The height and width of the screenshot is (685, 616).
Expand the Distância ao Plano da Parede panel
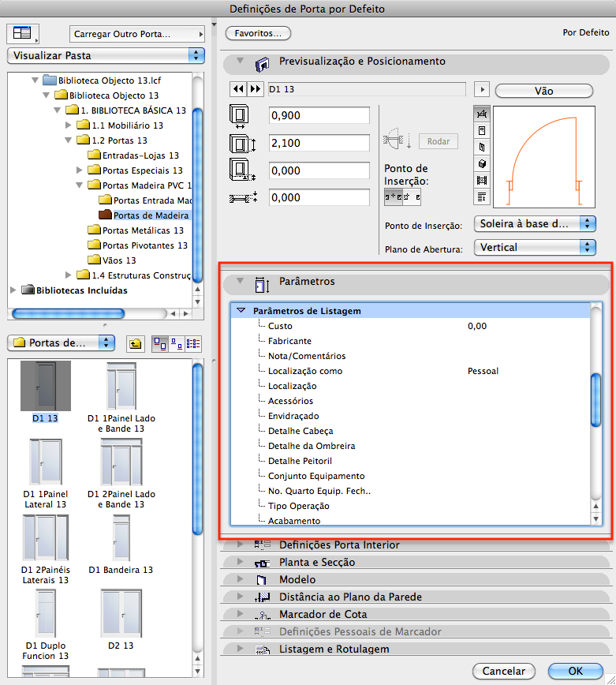click(x=240, y=597)
